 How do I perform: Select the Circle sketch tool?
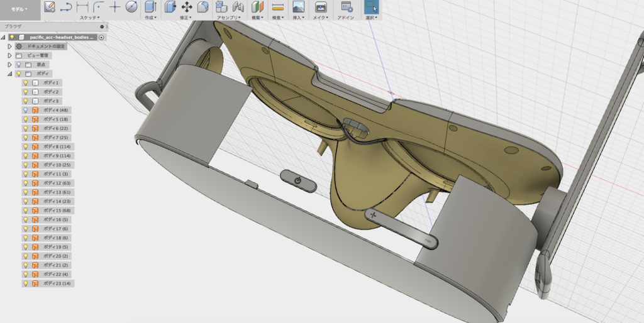(131, 6)
